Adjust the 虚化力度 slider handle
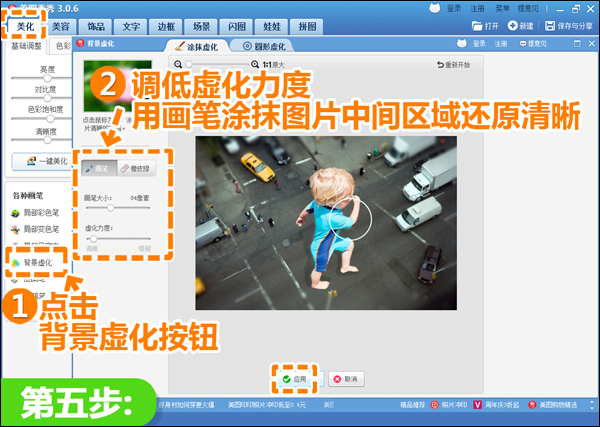The height and width of the screenshot is (427, 600). pyautogui.click(x=93, y=239)
